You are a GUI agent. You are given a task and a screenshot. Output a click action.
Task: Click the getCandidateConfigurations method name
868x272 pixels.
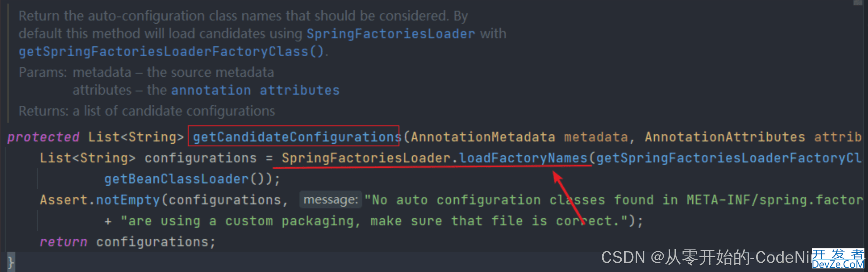pyautogui.click(x=296, y=137)
